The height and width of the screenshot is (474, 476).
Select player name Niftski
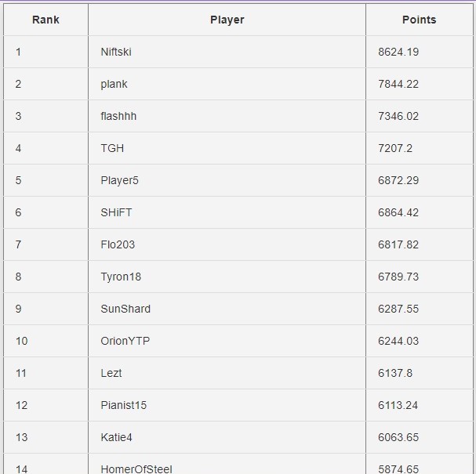point(116,52)
